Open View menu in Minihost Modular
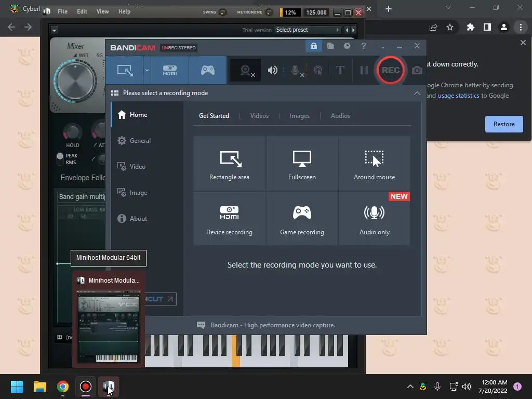532x399 pixels. coord(102,11)
